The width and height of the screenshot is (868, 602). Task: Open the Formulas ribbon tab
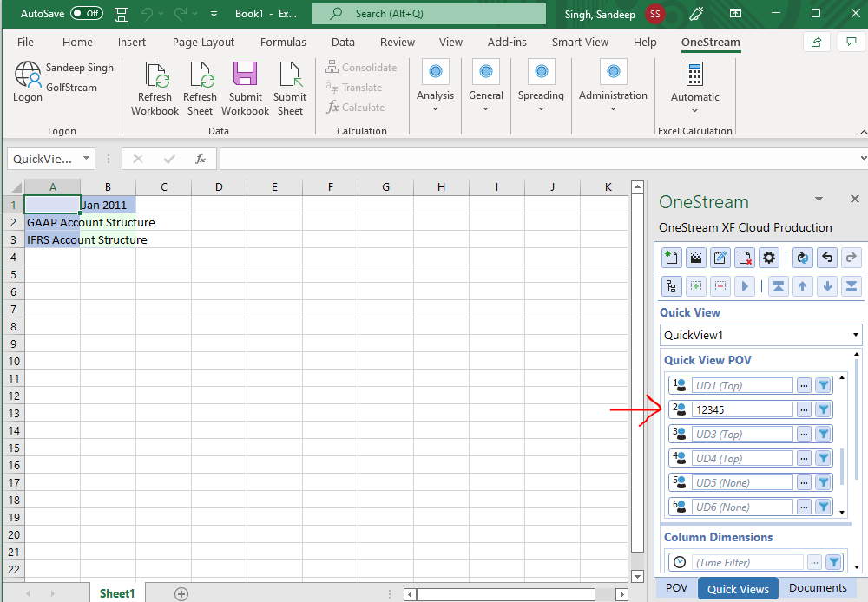283,42
